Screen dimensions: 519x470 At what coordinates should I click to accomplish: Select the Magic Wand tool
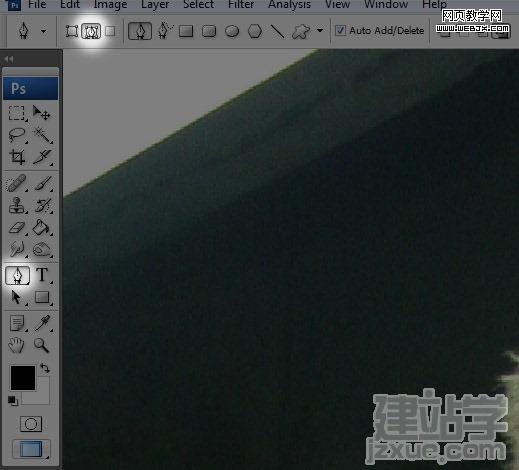tap(42, 135)
